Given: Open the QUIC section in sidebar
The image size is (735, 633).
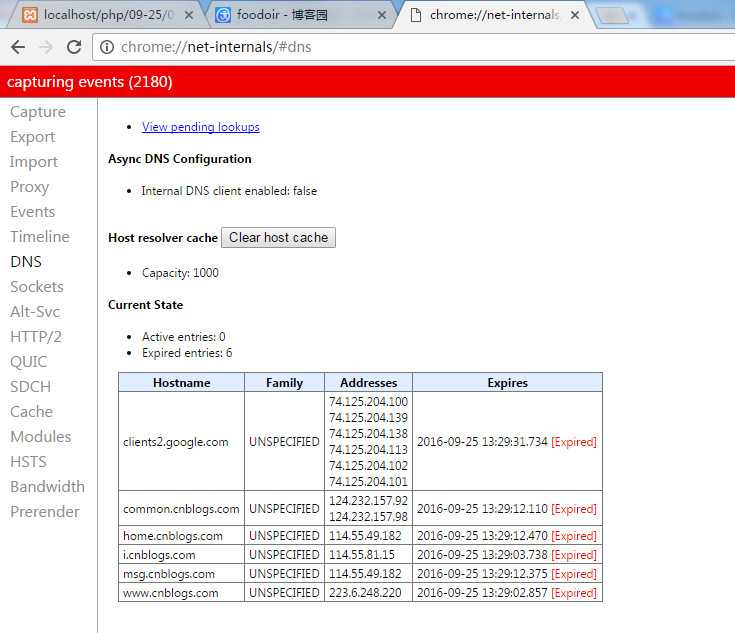Looking at the screenshot, I should (29, 362).
